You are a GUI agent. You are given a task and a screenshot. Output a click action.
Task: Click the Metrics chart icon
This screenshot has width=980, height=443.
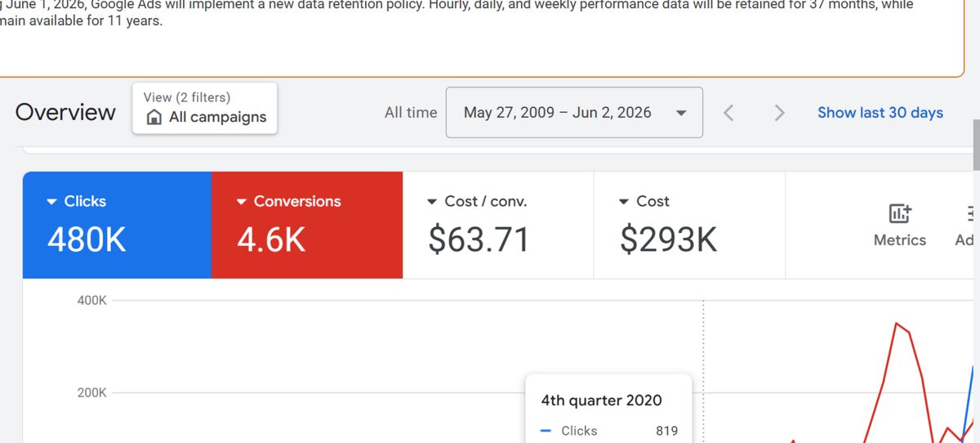[900, 214]
